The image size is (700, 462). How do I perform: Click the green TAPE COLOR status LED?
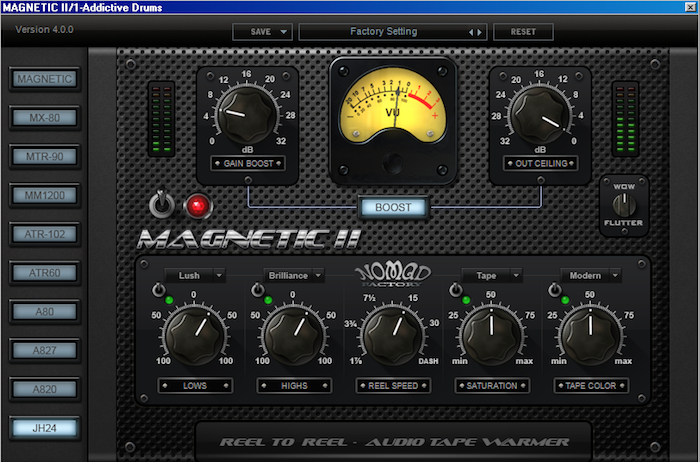coord(565,300)
